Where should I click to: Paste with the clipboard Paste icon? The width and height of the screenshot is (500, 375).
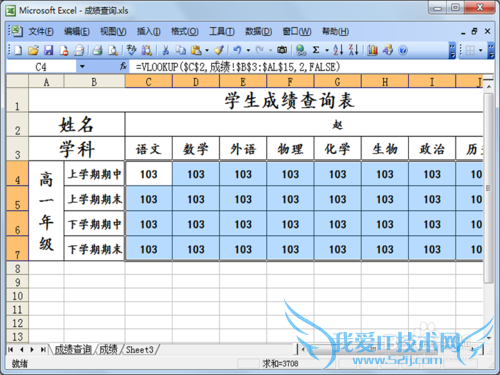(196, 50)
